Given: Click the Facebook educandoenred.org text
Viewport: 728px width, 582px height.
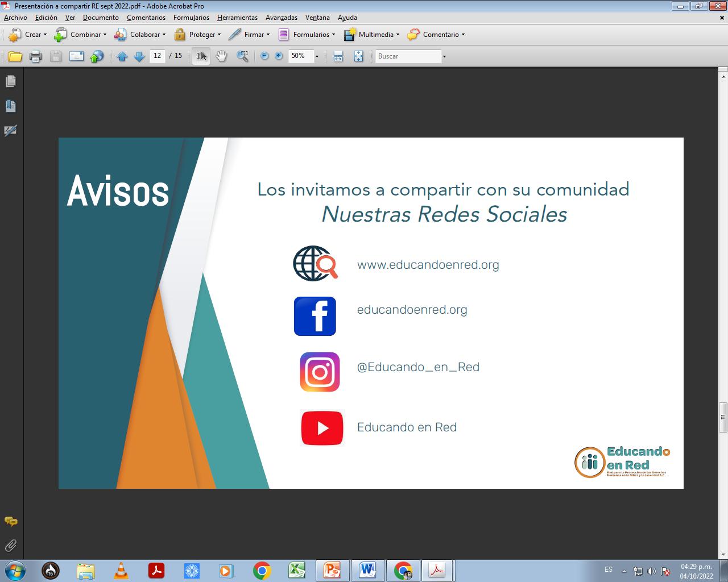Looking at the screenshot, I should pyautogui.click(x=412, y=310).
